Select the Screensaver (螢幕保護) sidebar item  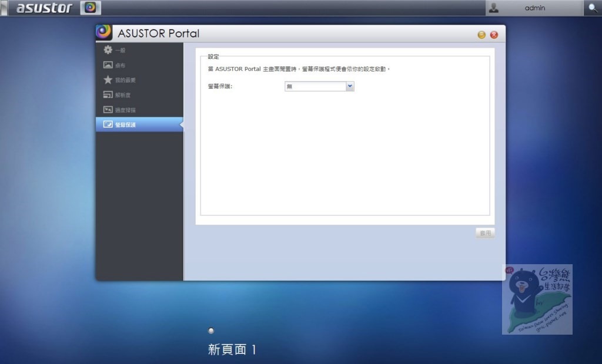point(139,124)
